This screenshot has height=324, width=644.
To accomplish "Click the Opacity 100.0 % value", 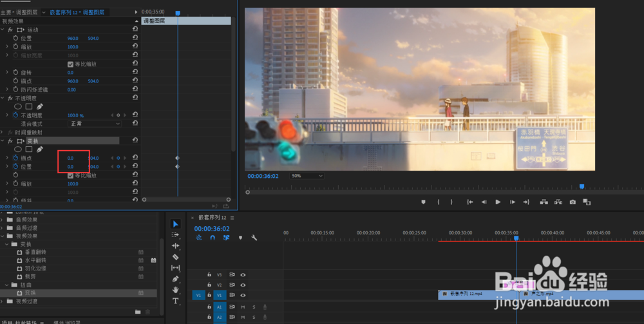I will 75,115.
